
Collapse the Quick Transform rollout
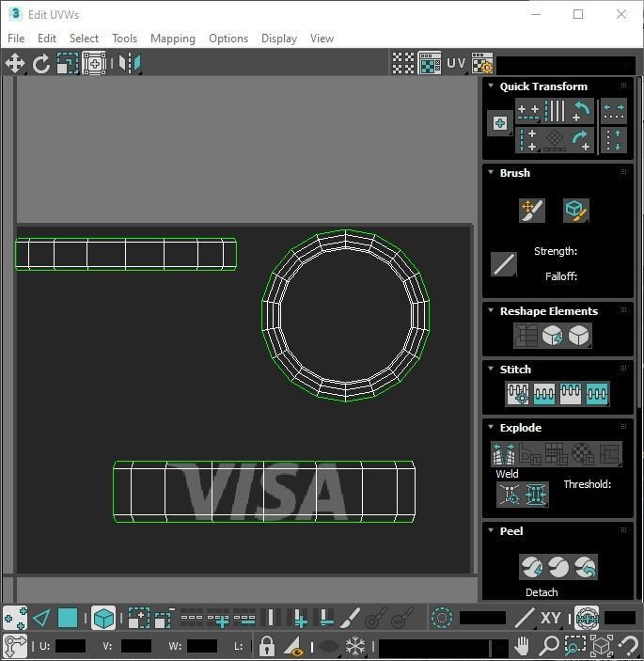[x=491, y=86]
